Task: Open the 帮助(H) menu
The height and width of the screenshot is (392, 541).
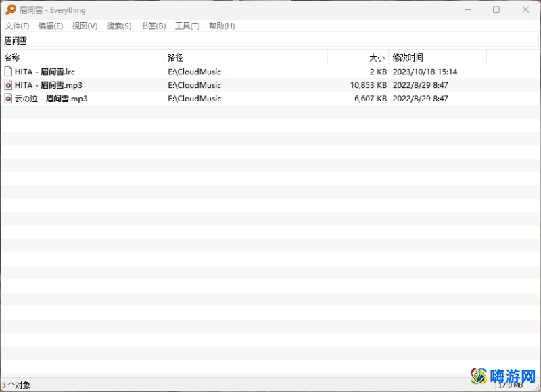Action: click(222, 26)
